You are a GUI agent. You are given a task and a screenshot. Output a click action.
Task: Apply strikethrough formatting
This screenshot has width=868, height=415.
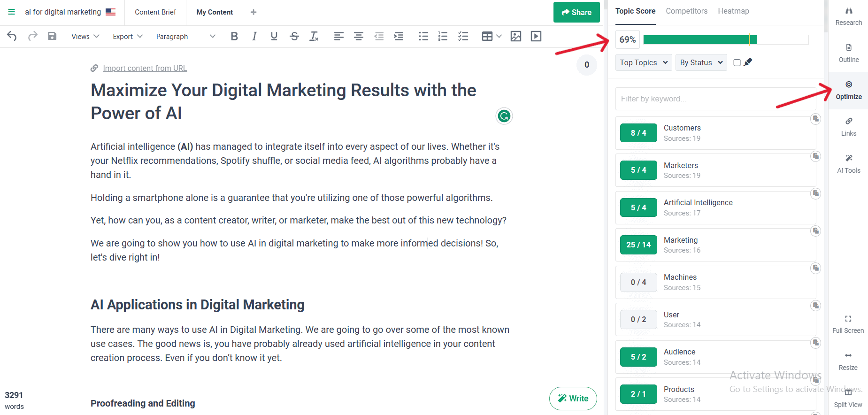[294, 36]
